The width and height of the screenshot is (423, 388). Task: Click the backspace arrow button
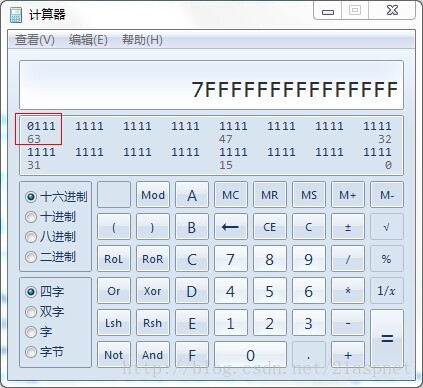click(x=231, y=227)
